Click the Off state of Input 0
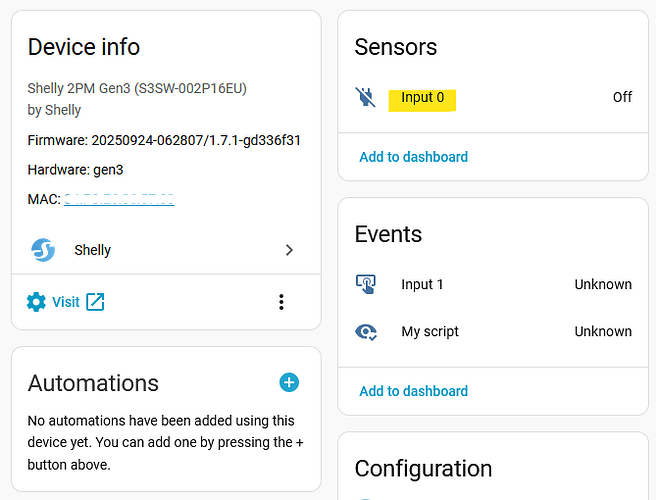Image resolution: width=656 pixels, height=500 pixels. click(622, 98)
